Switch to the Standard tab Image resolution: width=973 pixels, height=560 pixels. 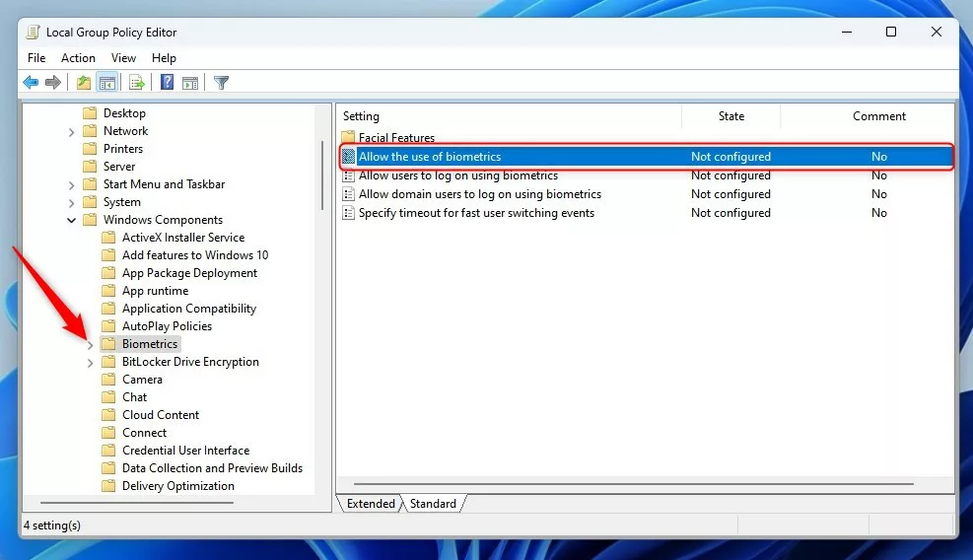coord(433,504)
